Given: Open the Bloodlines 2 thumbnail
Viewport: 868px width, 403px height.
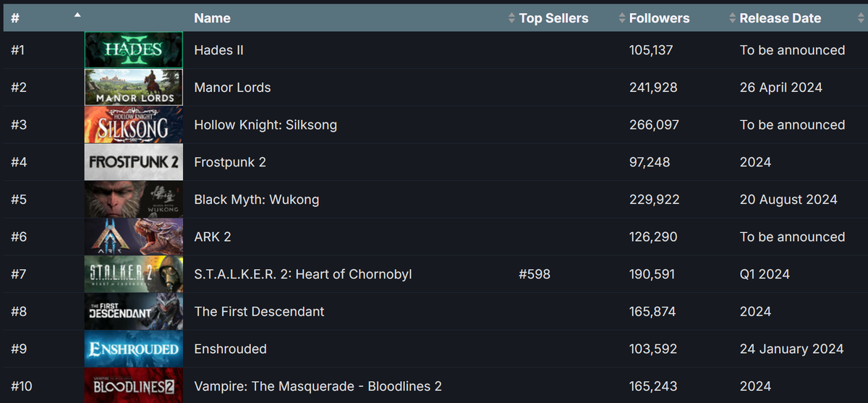Looking at the screenshot, I should click(x=134, y=386).
